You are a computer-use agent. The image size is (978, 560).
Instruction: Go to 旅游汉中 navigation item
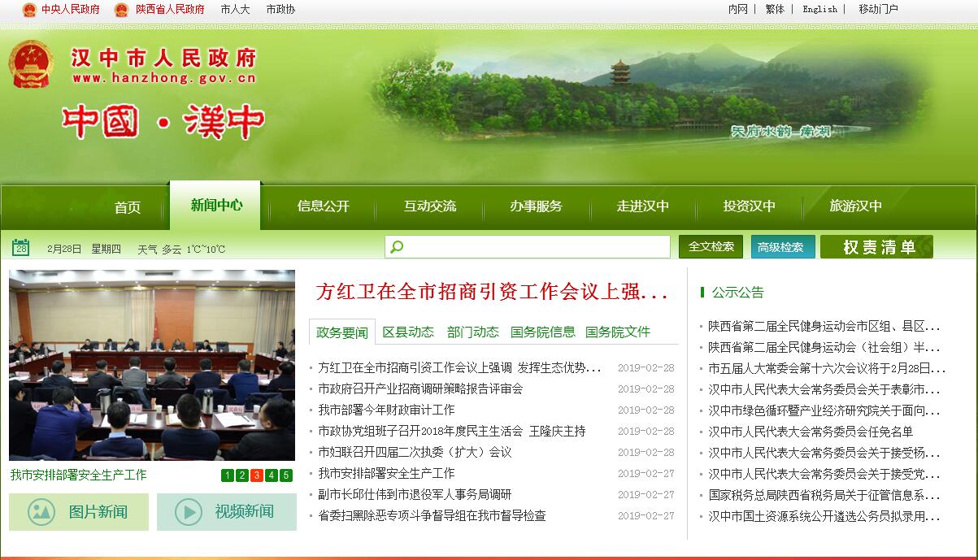855,206
